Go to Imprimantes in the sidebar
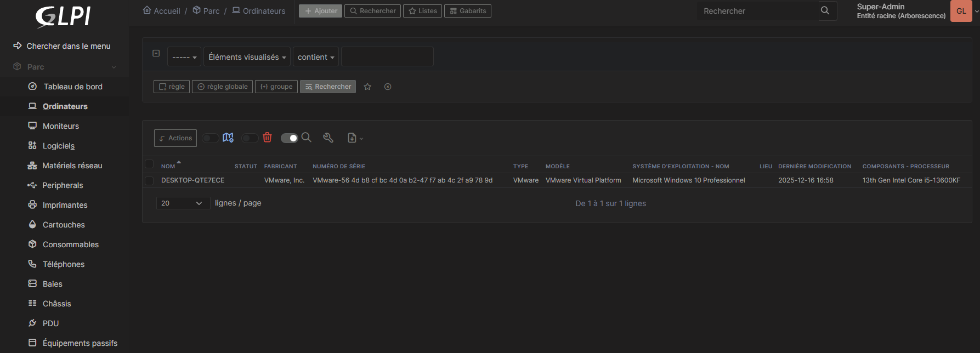Screen dimensions: 980x353 pyautogui.click(x=65, y=205)
